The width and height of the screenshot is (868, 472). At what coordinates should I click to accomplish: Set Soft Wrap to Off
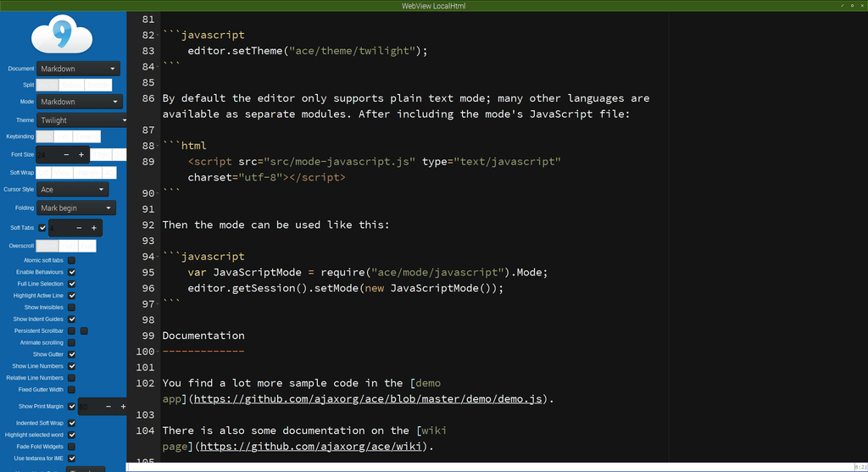point(44,173)
